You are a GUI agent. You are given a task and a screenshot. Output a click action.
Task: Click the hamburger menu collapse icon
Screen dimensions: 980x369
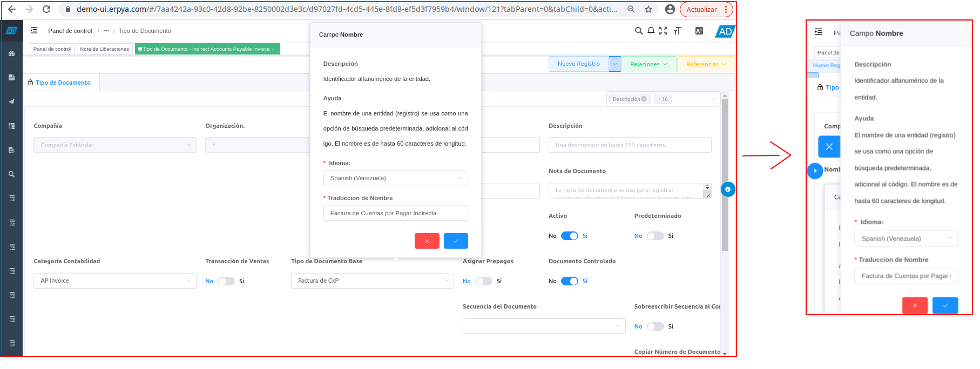pos(34,31)
